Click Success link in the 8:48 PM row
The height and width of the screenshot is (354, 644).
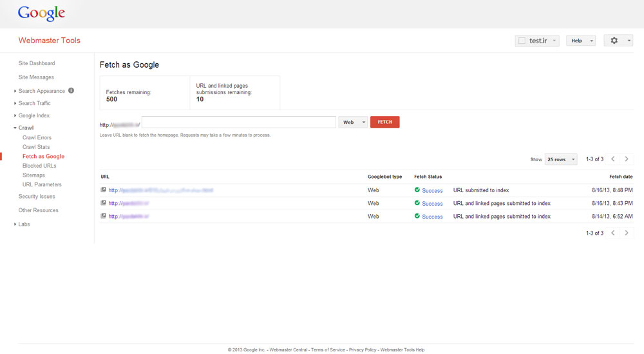click(432, 190)
